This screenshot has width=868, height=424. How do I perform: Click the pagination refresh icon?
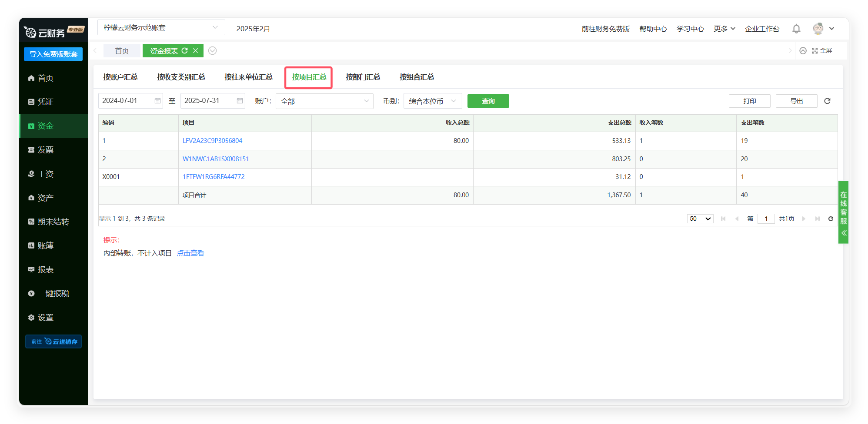831,219
